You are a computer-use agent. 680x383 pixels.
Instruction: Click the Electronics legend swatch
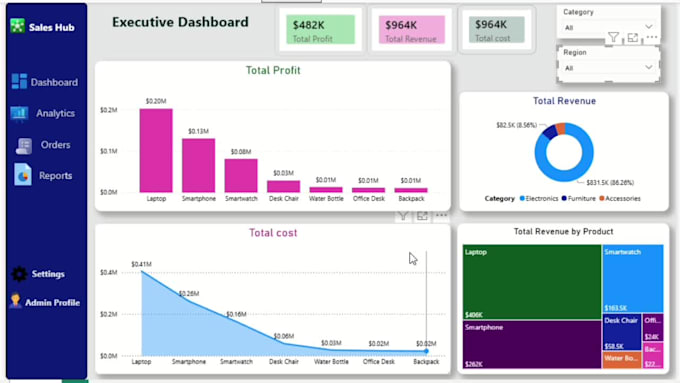522,198
